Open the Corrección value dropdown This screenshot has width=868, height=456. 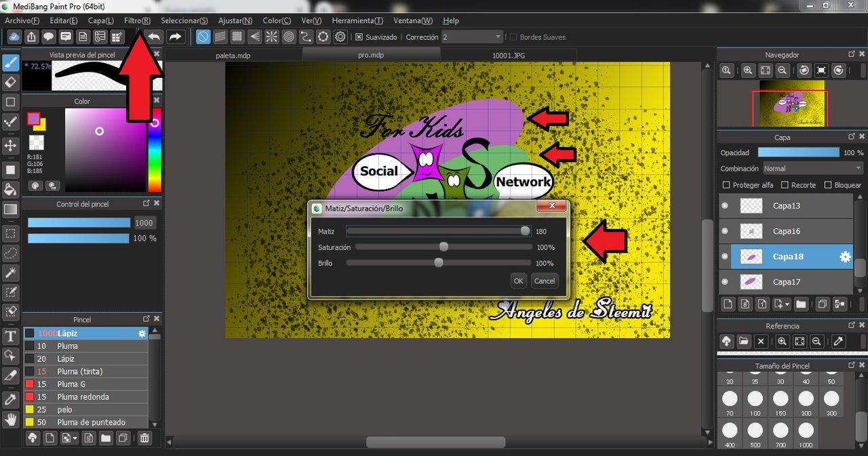pos(472,37)
